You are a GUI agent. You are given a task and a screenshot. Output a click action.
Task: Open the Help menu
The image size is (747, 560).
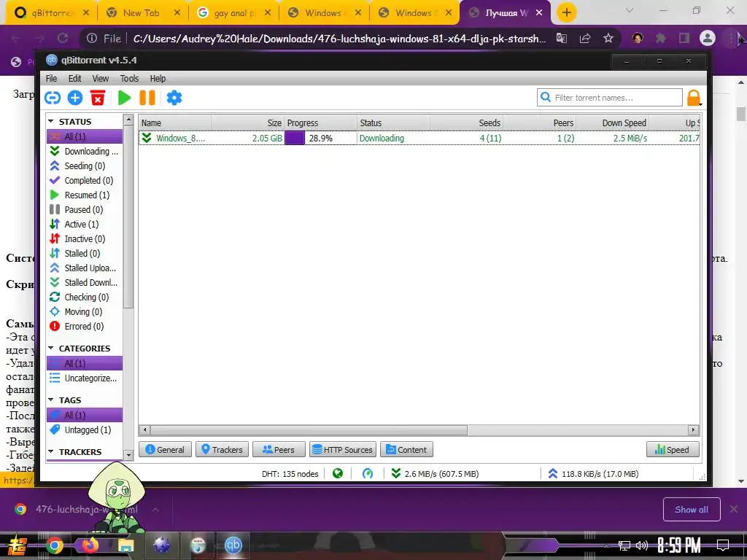158,79
